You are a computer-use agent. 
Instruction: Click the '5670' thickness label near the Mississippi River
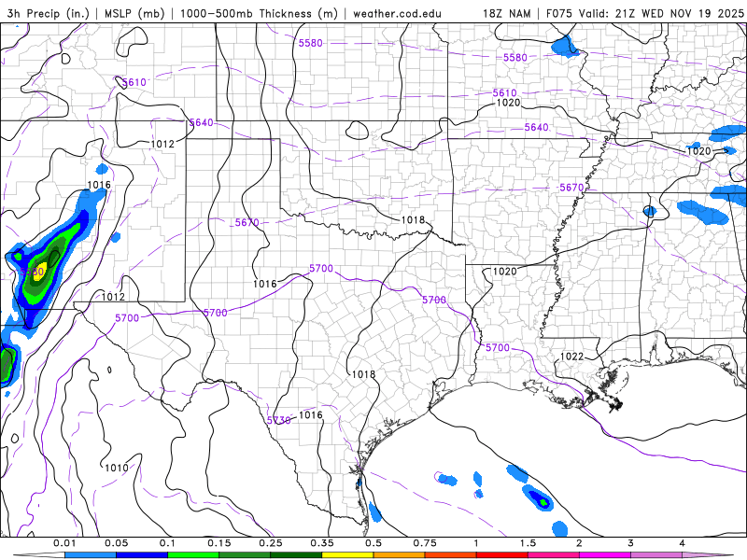pos(571,188)
